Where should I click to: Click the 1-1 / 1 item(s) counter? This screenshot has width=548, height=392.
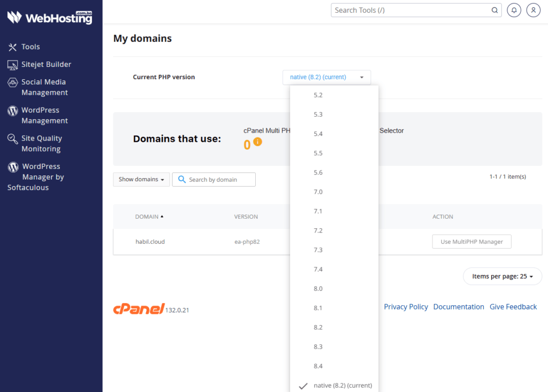coord(507,177)
